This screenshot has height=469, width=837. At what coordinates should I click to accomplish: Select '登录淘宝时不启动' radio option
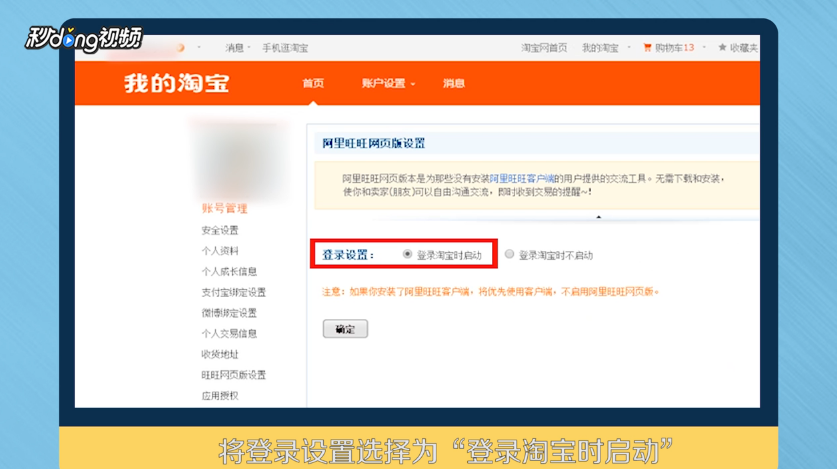[x=509, y=254]
